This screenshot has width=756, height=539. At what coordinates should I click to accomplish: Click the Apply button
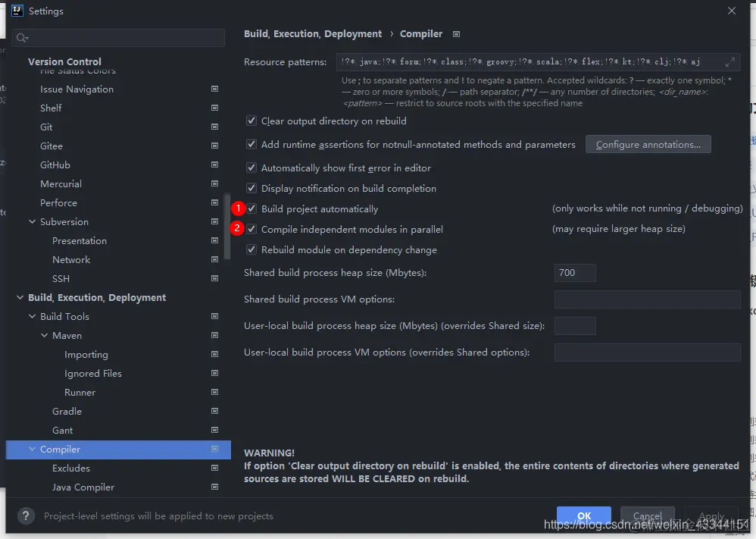pos(711,515)
